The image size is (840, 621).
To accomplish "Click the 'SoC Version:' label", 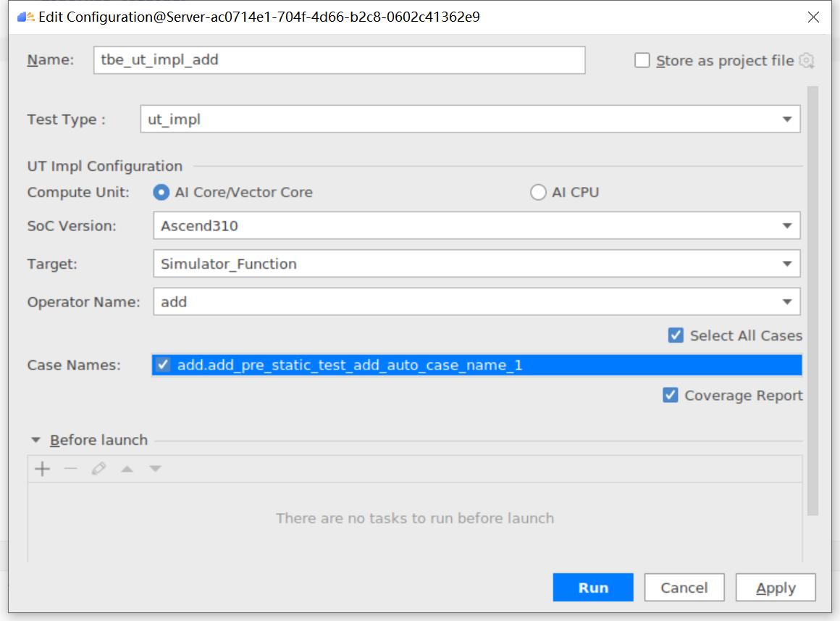I will 72,226.
